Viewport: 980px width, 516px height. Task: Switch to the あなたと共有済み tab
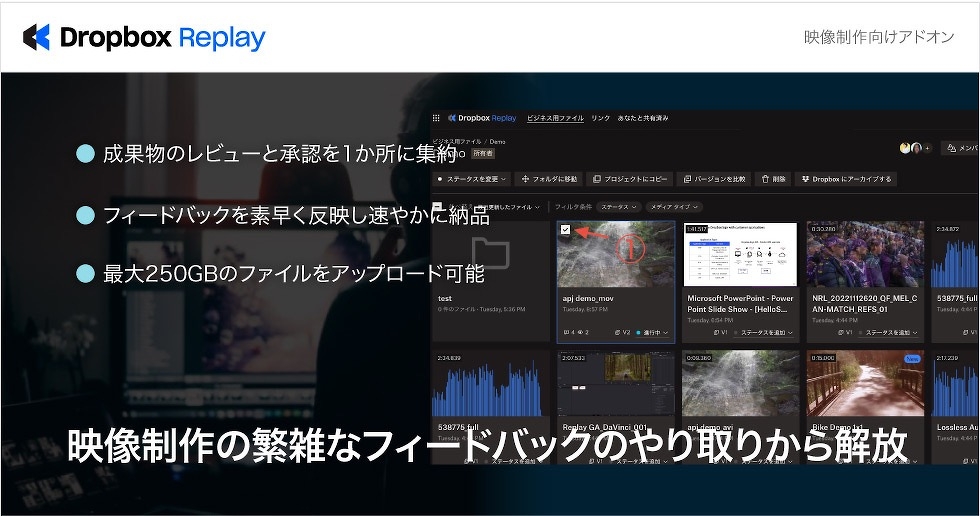click(x=643, y=118)
